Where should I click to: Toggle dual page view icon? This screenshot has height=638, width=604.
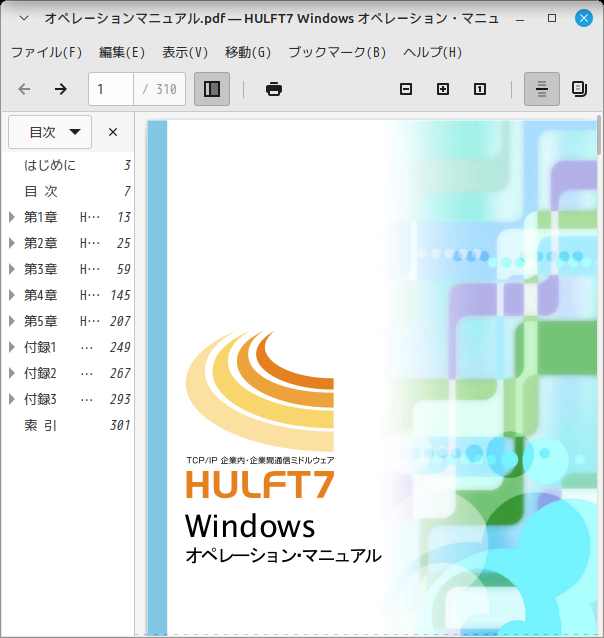pos(579,89)
